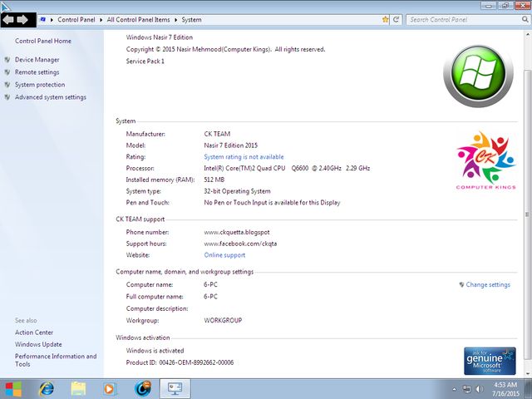The image size is (532, 399).
Task: Click the processor value Intel Core2 Quad
Action: 287,168
